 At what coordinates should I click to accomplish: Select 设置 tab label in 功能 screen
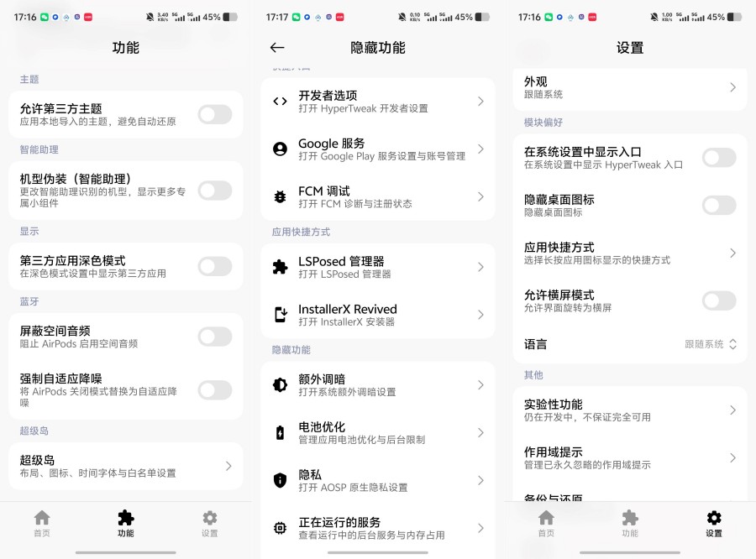point(210,534)
